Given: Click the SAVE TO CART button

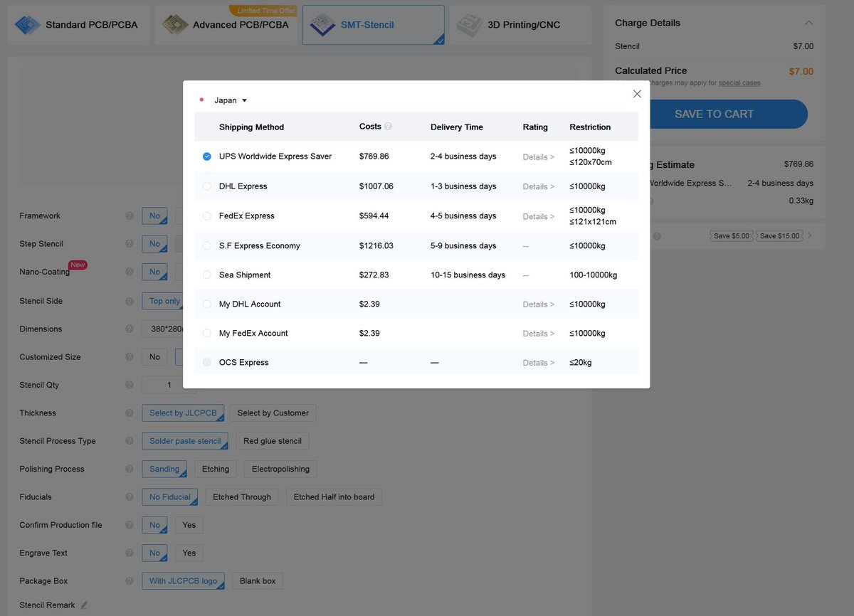Looking at the screenshot, I should [714, 114].
